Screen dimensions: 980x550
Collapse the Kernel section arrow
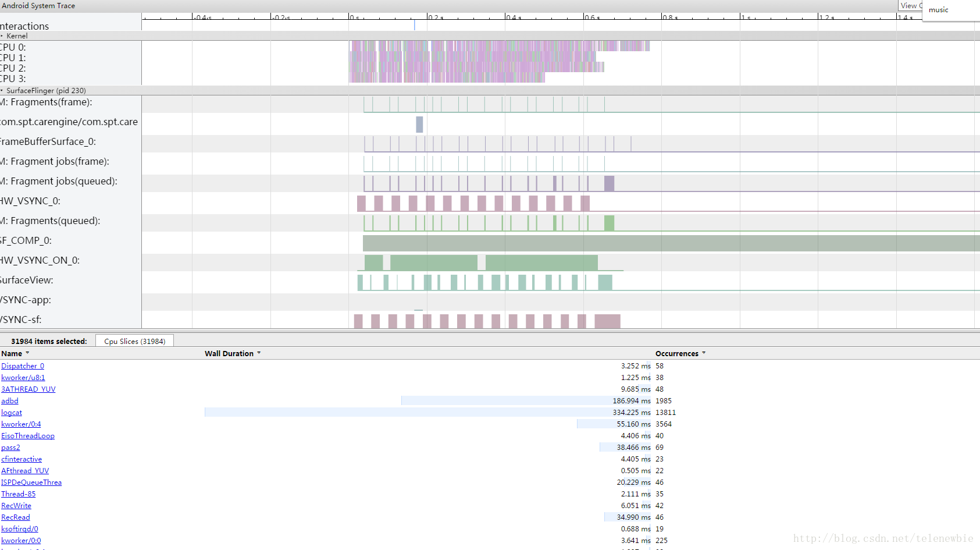(2, 36)
